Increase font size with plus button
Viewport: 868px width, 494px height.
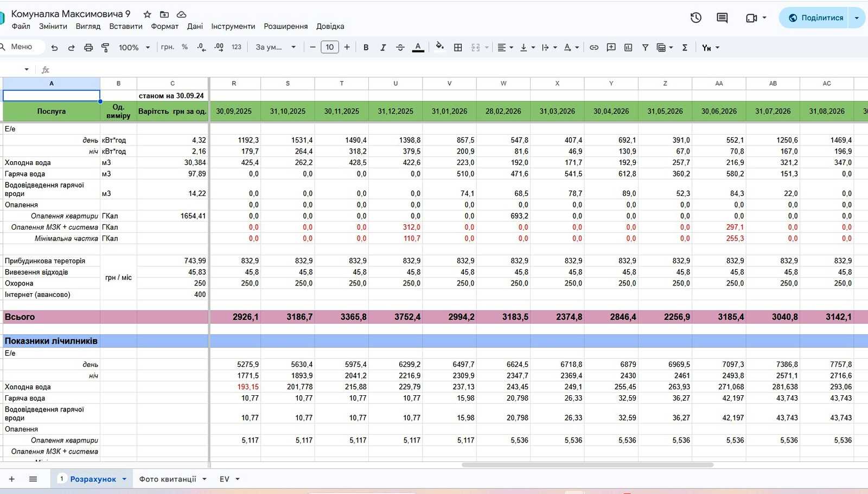347,47
